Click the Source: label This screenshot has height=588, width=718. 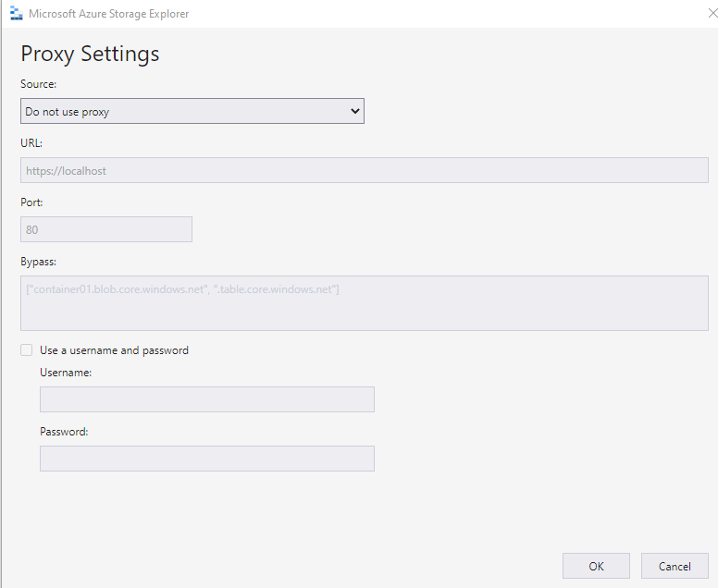(39, 84)
